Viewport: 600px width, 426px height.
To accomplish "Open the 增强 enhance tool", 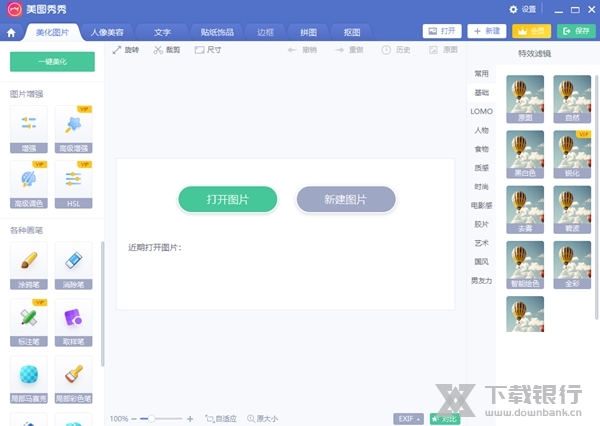I will click(x=29, y=129).
